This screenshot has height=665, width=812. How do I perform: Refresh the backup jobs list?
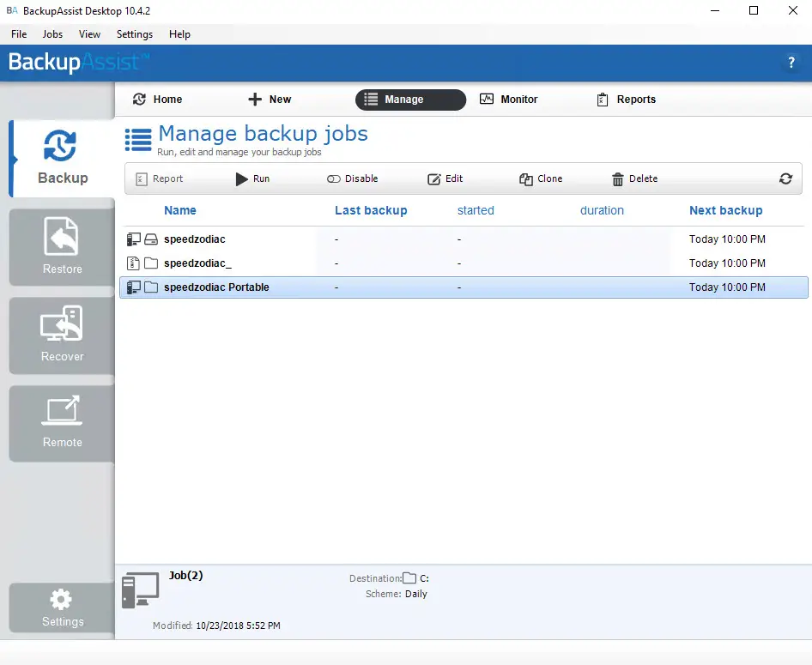(785, 178)
